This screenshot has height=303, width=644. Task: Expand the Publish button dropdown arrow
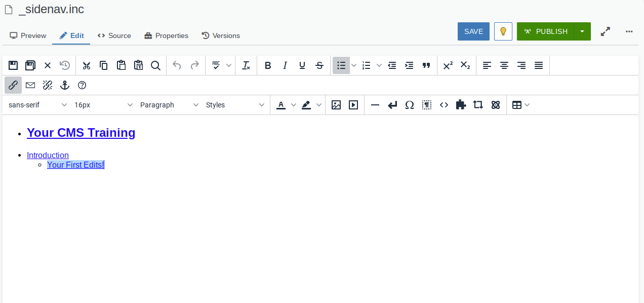[582, 31]
